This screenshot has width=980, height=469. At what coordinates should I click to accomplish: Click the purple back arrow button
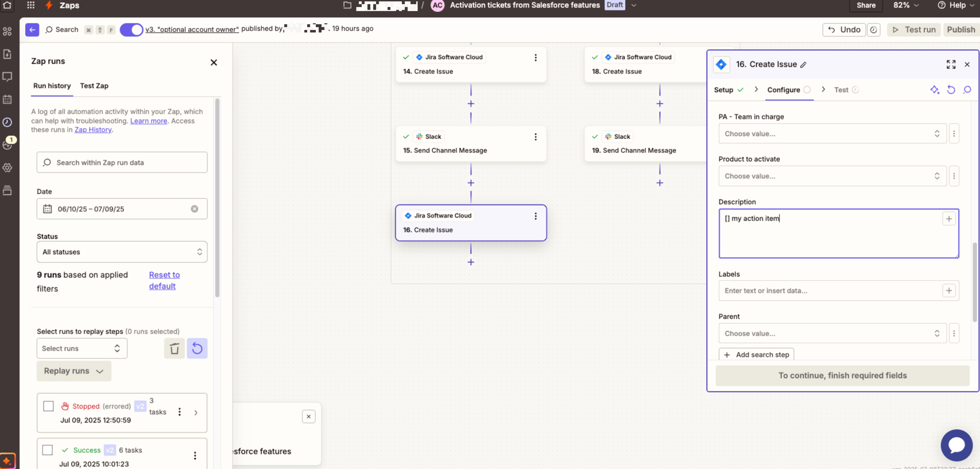(32, 29)
